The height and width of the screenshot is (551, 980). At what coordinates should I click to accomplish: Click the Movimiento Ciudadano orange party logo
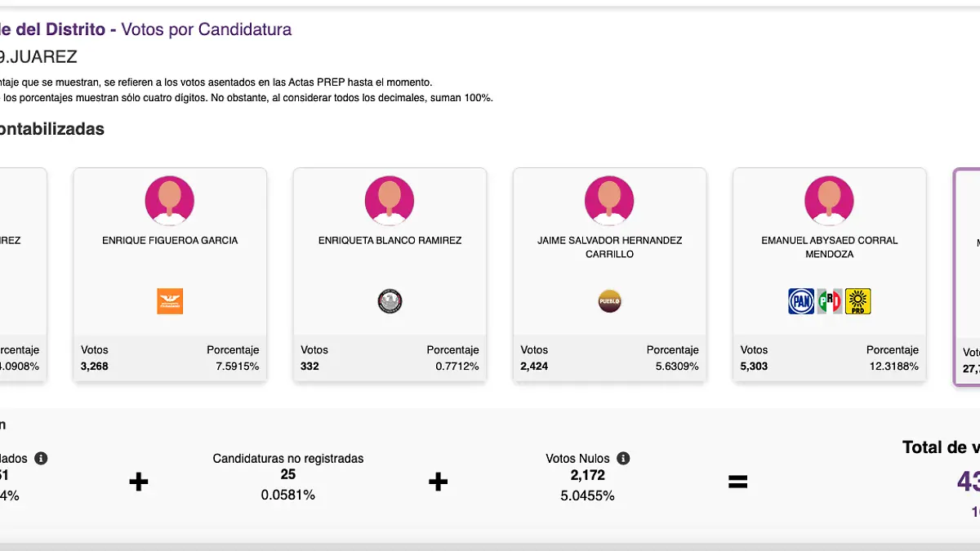170,301
